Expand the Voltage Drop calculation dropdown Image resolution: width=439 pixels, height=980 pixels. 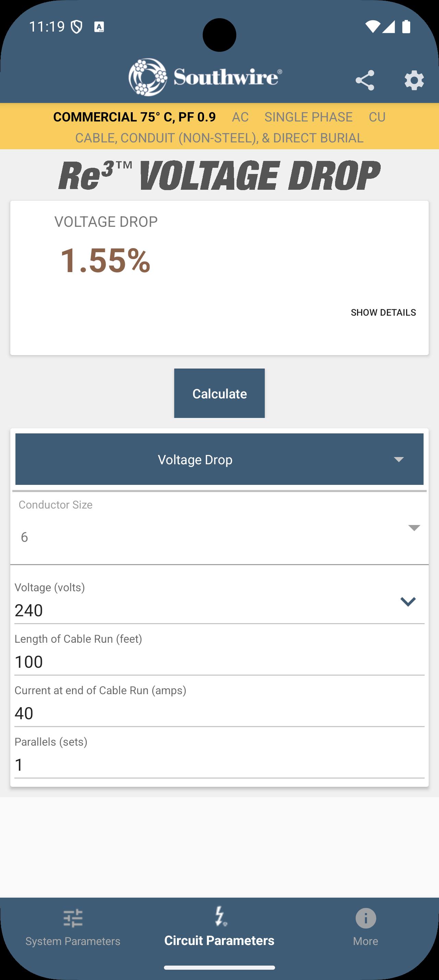[219, 459]
